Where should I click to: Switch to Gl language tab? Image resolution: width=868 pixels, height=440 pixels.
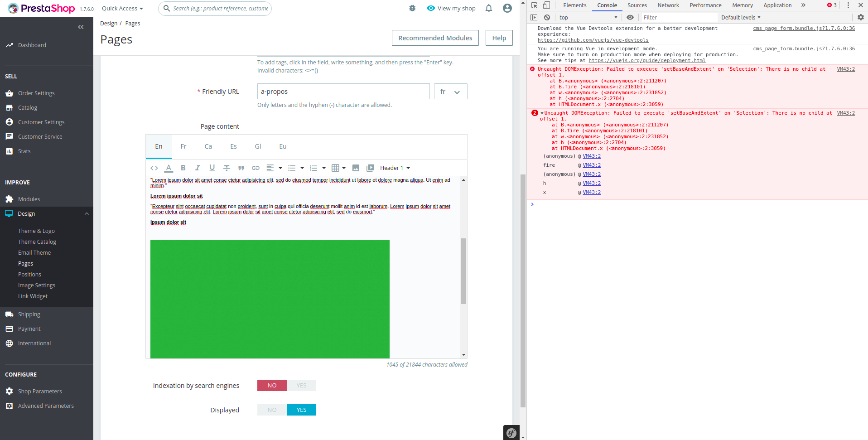(x=258, y=146)
